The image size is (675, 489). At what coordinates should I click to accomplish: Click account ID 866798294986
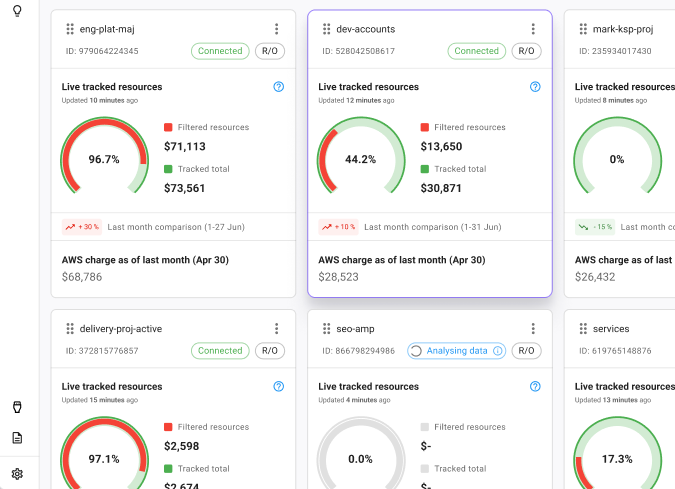coord(359,351)
